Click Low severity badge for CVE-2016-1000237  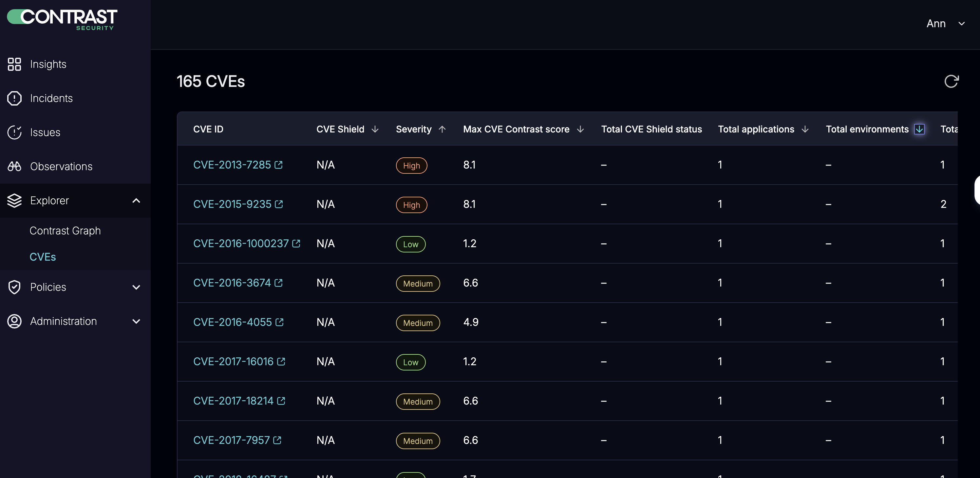click(x=411, y=244)
